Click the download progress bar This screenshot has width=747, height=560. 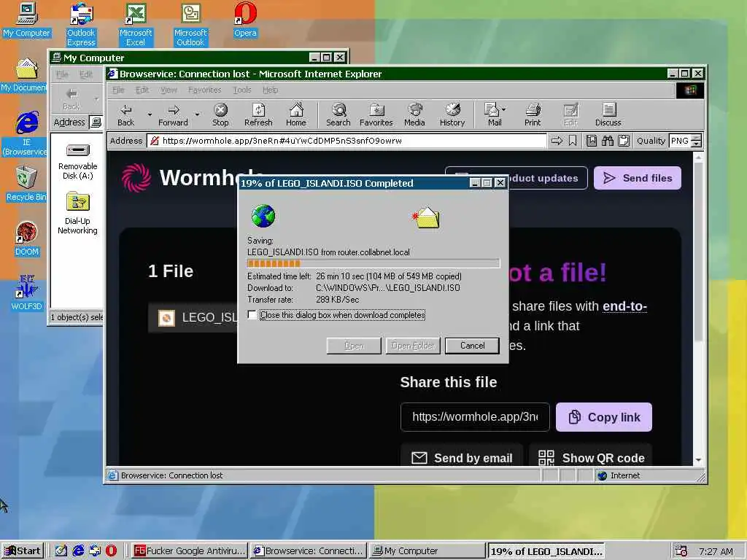click(373, 263)
